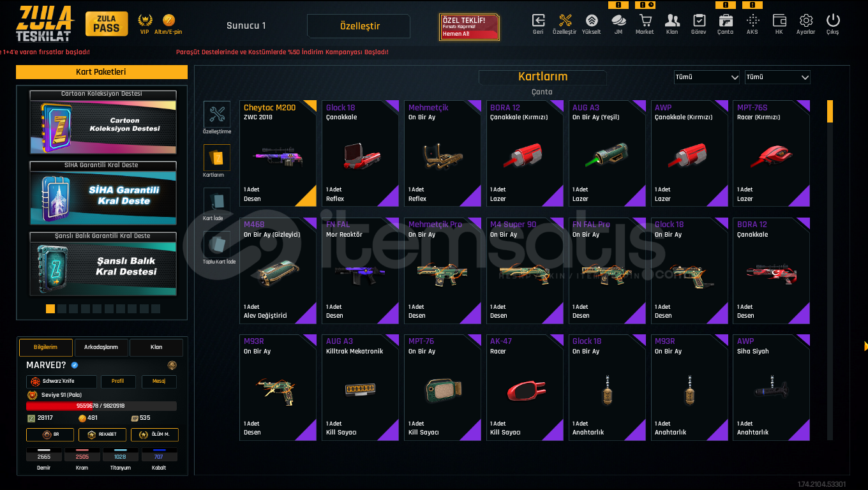The image size is (868, 490).
Task: Switch to the Klan tab in profile panel
Action: click(156, 347)
